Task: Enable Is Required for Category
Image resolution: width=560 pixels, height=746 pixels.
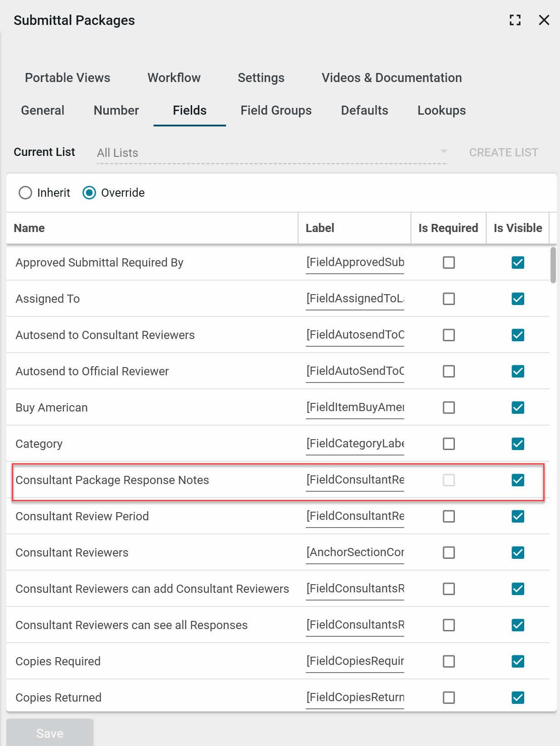Action: tap(449, 444)
